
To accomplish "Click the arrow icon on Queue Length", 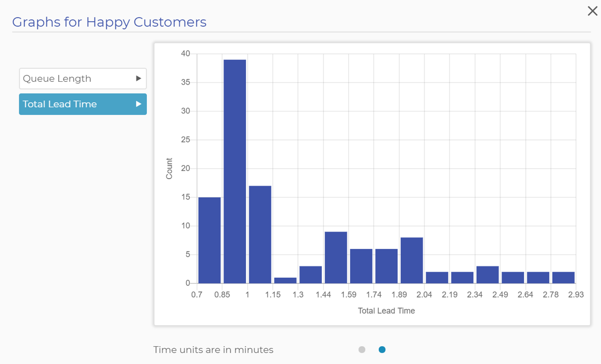I will click(138, 78).
